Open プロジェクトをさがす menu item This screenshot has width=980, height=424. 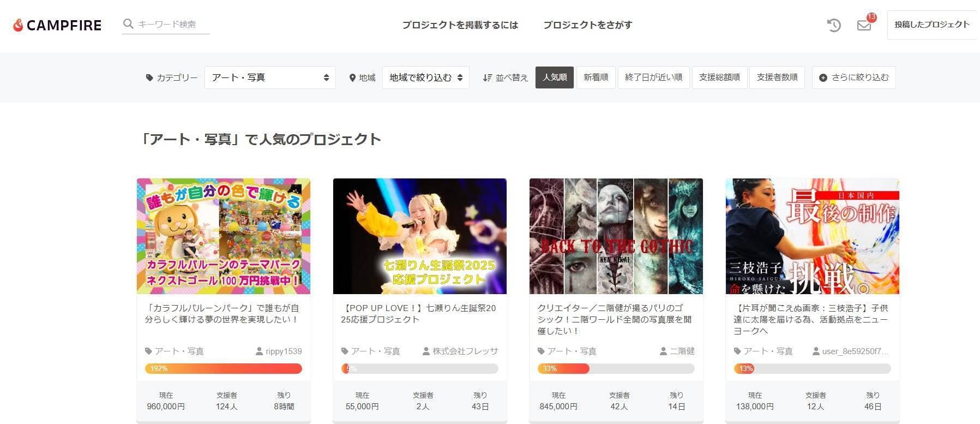coord(588,25)
